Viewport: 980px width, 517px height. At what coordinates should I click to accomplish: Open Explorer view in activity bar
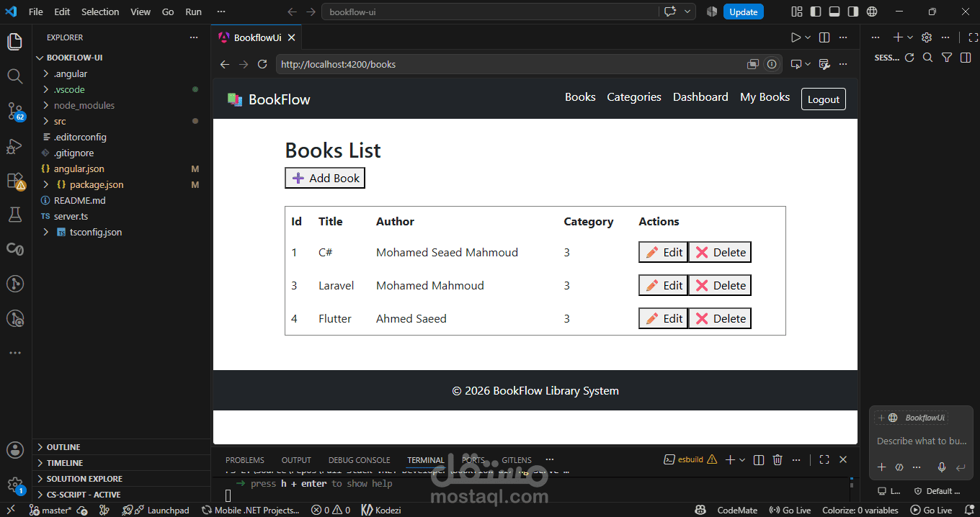point(14,41)
